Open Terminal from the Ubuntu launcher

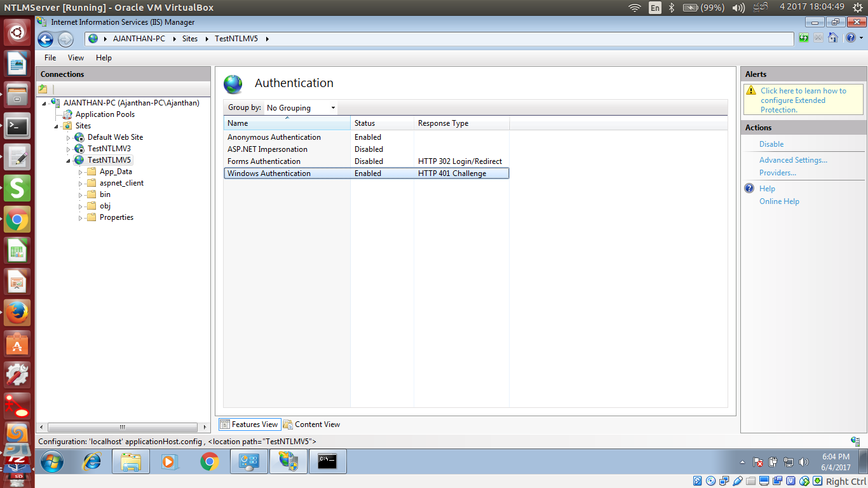coord(17,126)
